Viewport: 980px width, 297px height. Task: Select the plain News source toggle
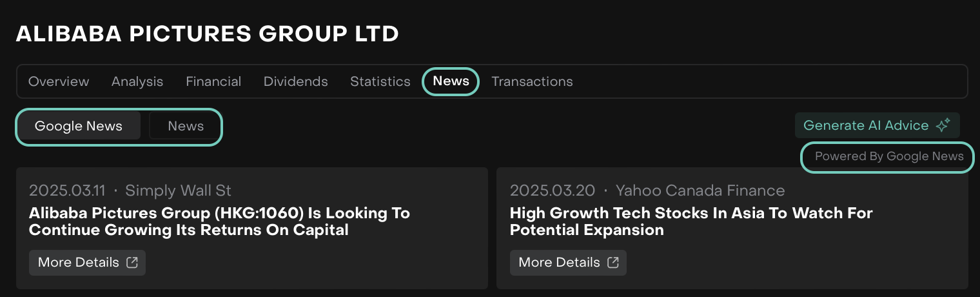186,126
